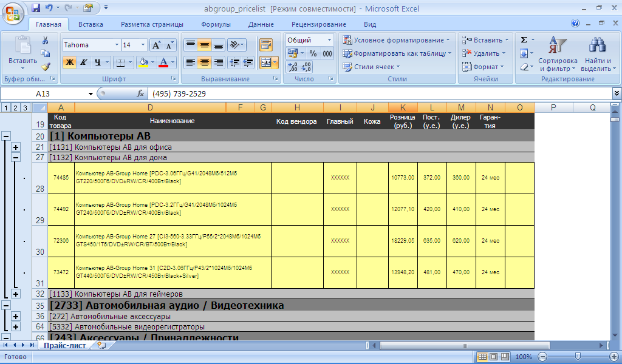
Task: Align text to middle vertically
Action: point(204,45)
